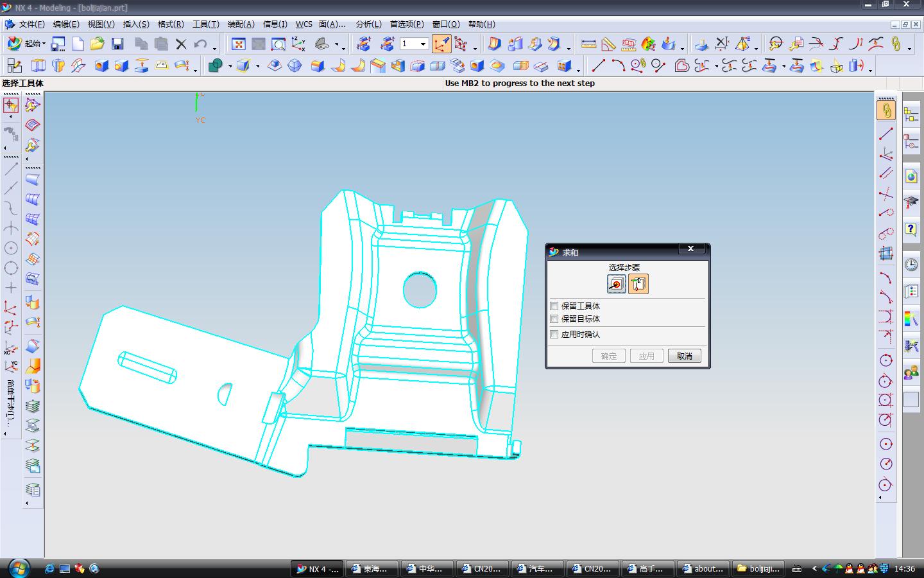Select the tool body step icon
This screenshot has width=924, height=578.
[x=638, y=284]
